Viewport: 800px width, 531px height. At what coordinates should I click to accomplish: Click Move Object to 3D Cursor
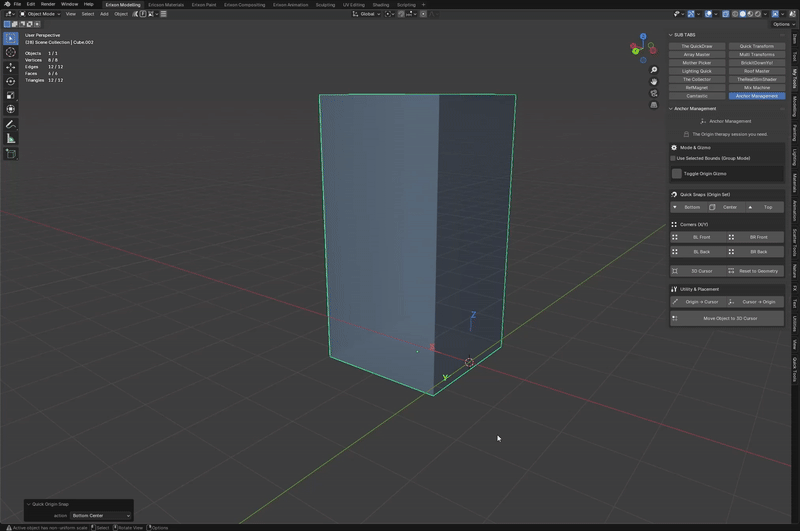(727, 318)
